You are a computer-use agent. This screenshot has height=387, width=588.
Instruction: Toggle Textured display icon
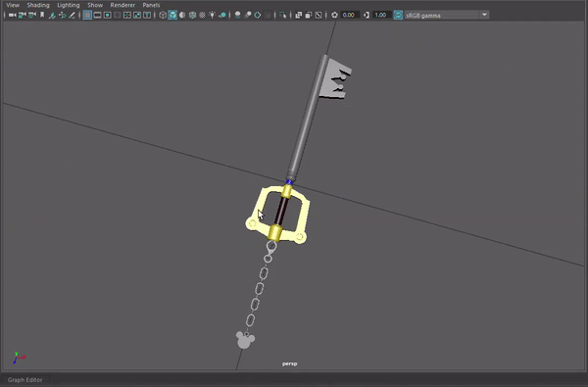202,15
